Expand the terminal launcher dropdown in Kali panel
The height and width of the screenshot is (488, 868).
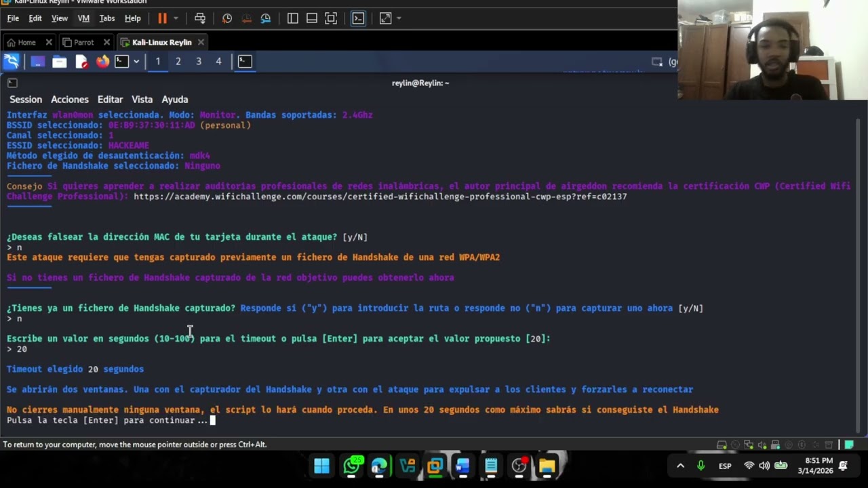pos(136,62)
